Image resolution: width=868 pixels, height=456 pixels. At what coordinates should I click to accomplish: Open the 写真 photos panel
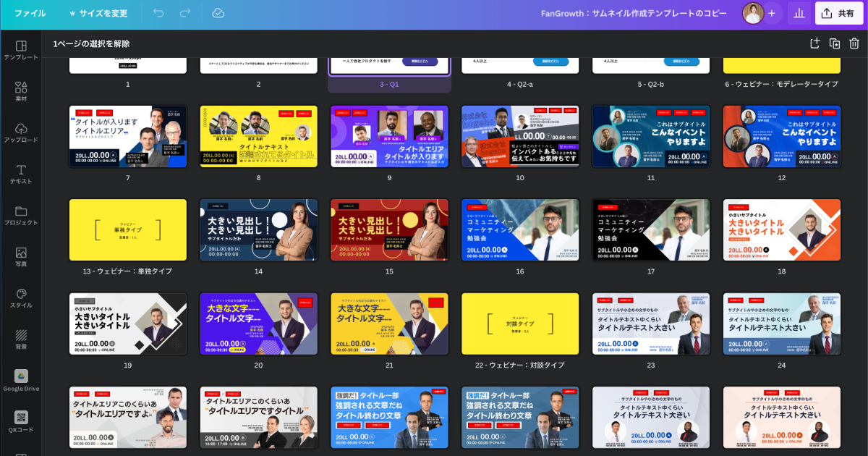[x=21, y=257]
